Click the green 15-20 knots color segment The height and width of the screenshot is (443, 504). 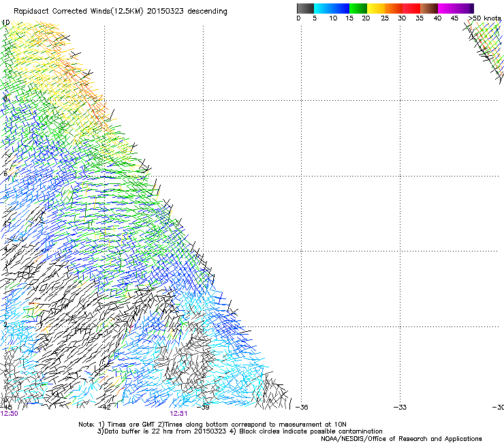tap(358, 8)
